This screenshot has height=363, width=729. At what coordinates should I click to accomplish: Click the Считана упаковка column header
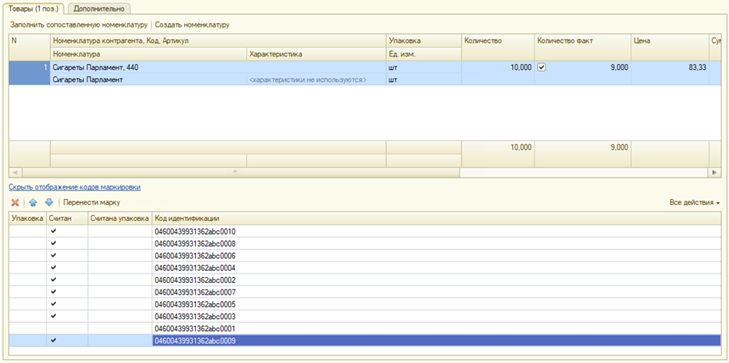point(120,218)
